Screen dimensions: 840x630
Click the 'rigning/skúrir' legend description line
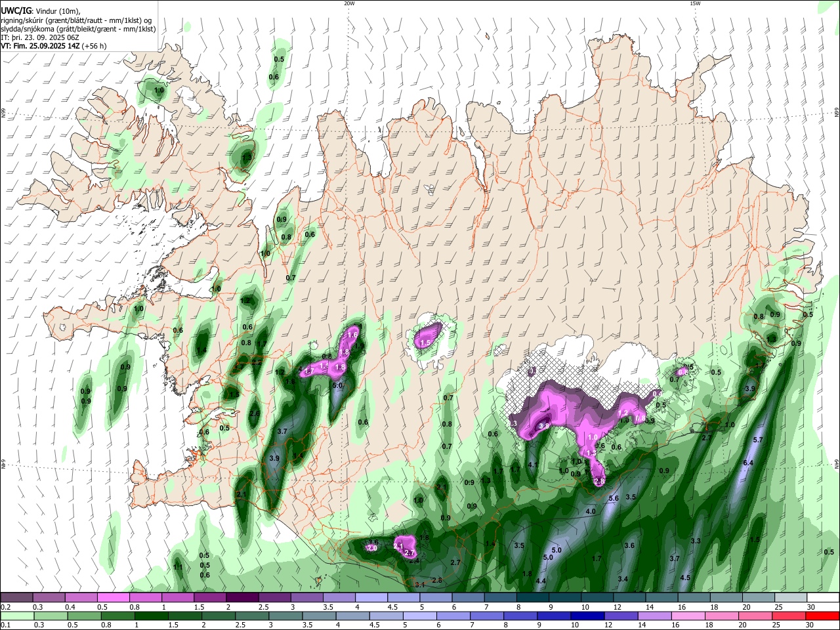[x=77, y=20]
